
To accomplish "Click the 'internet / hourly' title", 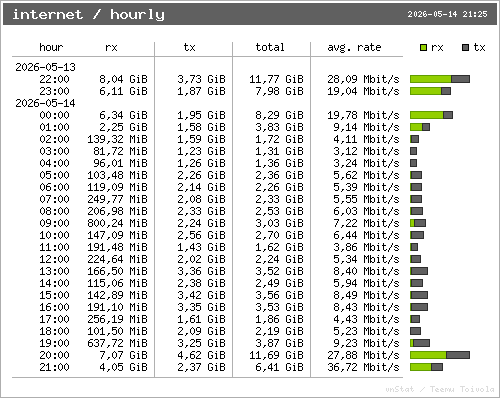I will point(89,14).
